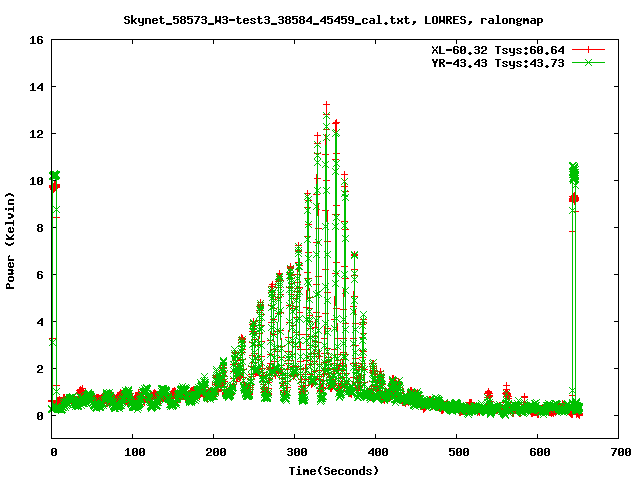Click the y-axis tick label 16
The height and width of the screenshot is (480, 640).
click(x=36, y=40)
